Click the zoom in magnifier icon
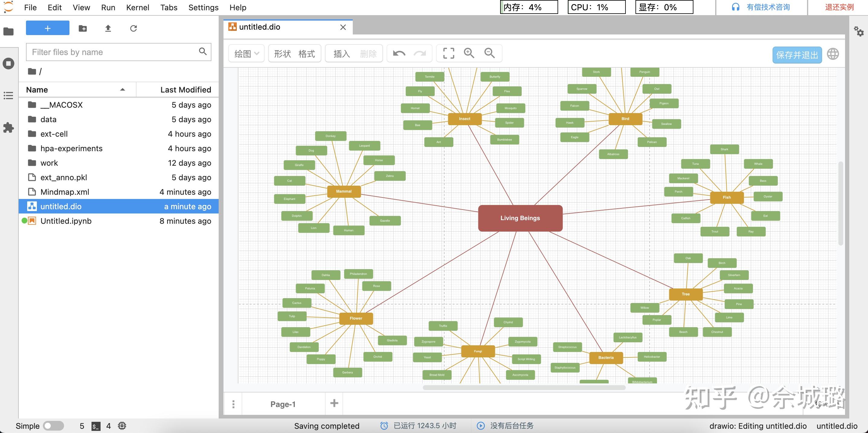868x433 pixels. click(x=469, y=53)
